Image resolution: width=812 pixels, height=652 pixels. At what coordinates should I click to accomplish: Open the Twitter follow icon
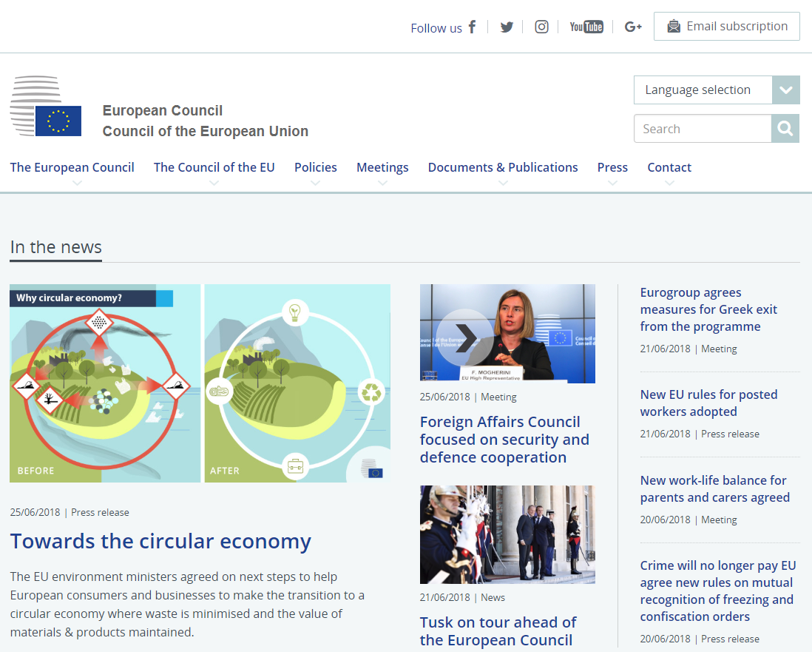point(507,27)
